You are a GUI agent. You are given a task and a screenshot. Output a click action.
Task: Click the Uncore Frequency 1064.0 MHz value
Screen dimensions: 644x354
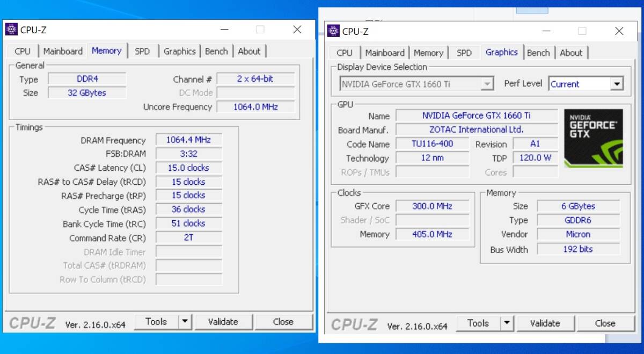(x=255, y=107)
